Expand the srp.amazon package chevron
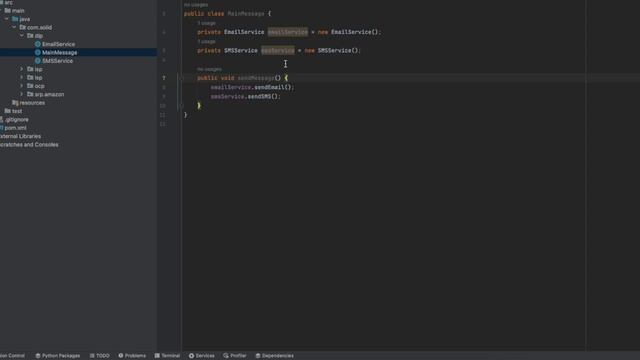The image size is (640, 360). point(22,94)
